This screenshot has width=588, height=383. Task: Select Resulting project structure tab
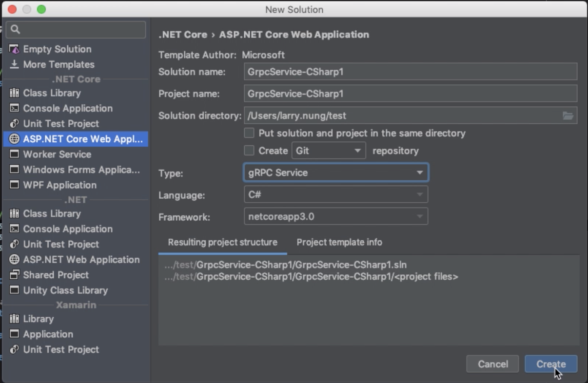(223, 242)
